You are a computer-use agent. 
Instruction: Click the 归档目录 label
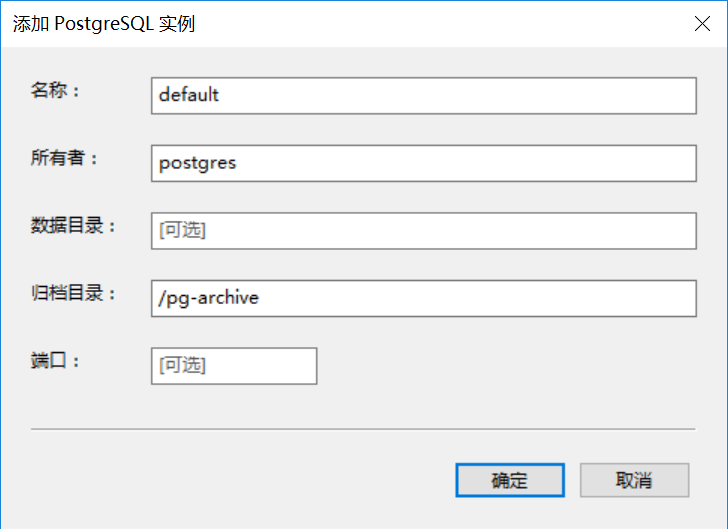[74, 292]
